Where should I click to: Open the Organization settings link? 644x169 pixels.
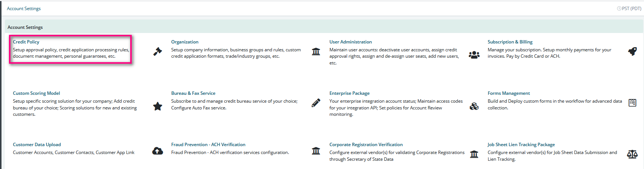point(185,42)
